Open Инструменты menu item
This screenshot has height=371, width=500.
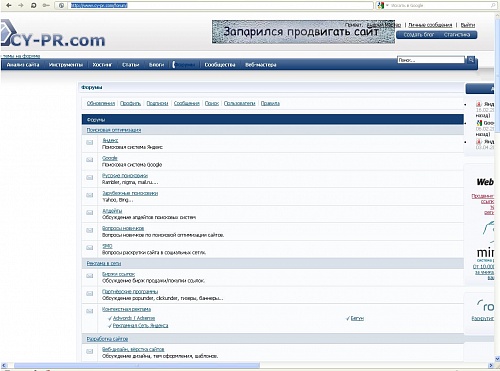click(x=66, y=65)
